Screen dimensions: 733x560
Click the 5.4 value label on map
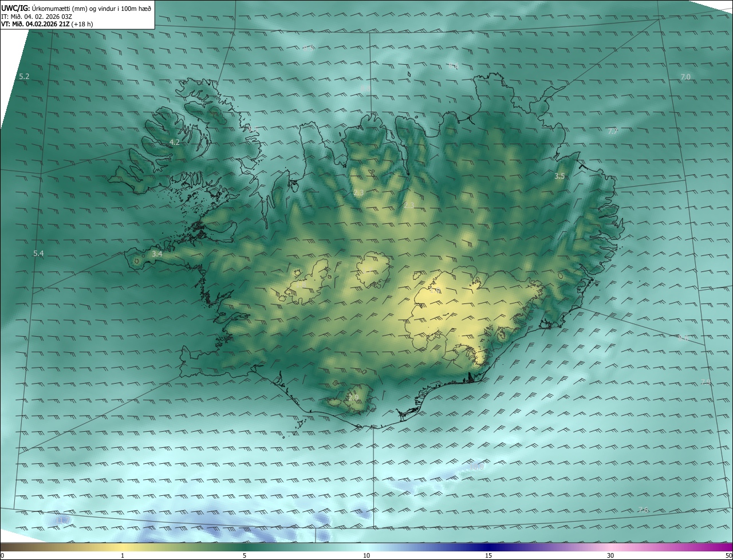tap(38, 253)
